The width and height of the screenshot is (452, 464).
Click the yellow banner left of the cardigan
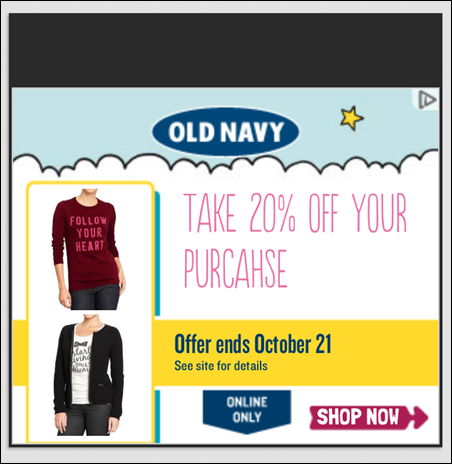point(19,353)
